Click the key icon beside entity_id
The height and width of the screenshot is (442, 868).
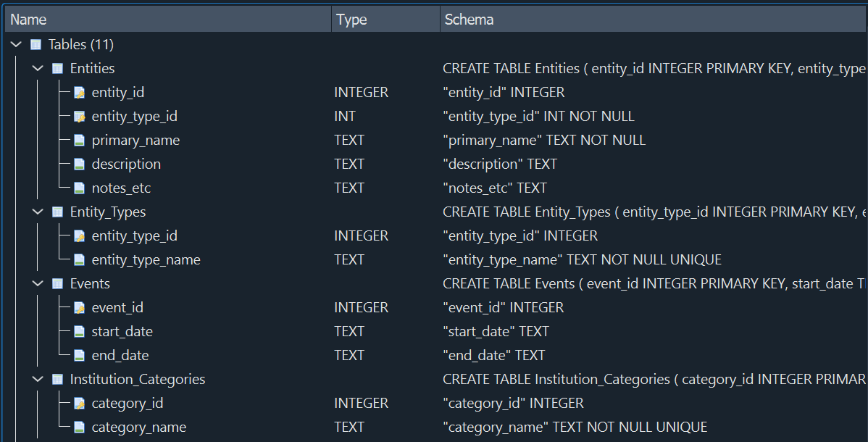[79, 93]
